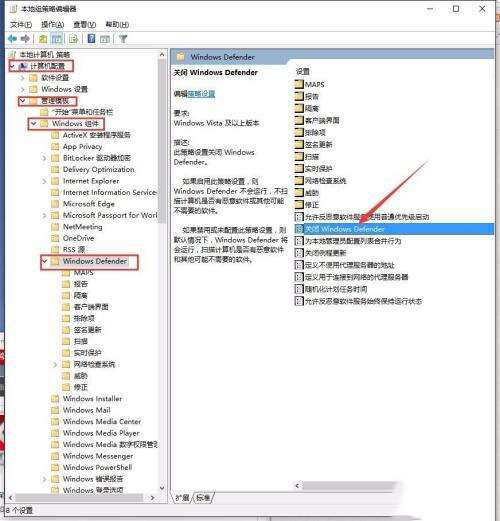
Task: Toggle the Show/Hide Console Tree toolbar icon
Action: [x=57, y=39]
